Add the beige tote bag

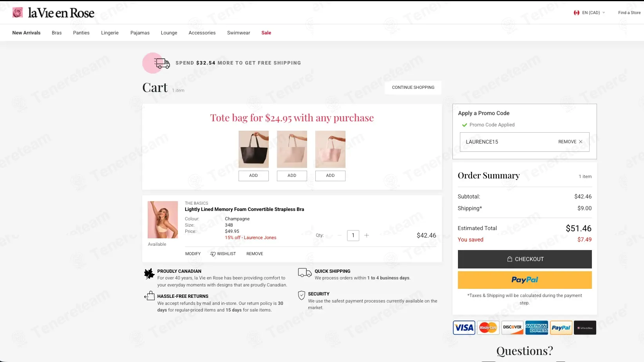[292, 176]
